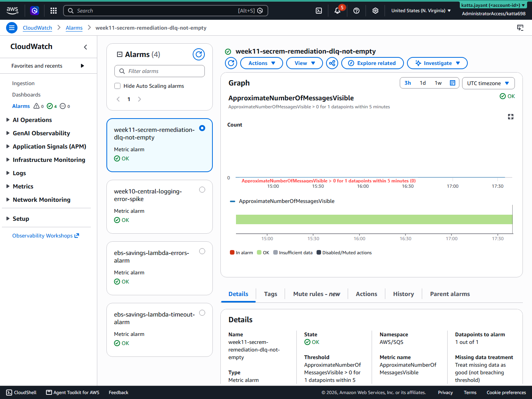The width and height of the screenshot is (532, 399).
Task: Open the UTC timezone dropdown
Action: (488, 83)
